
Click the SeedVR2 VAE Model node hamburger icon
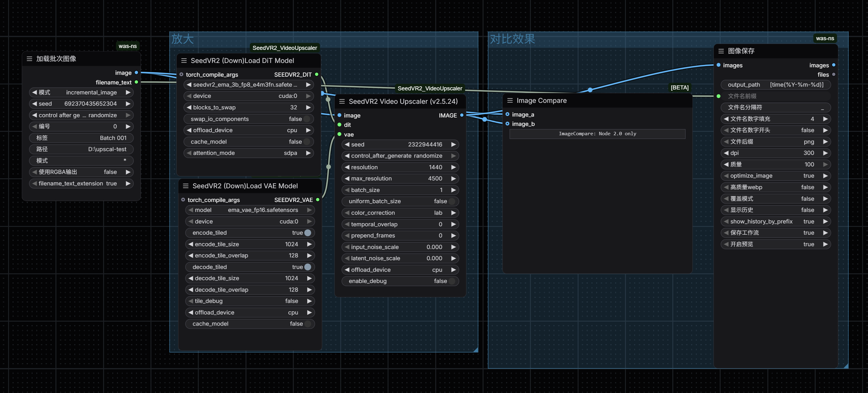pos(185,186)
